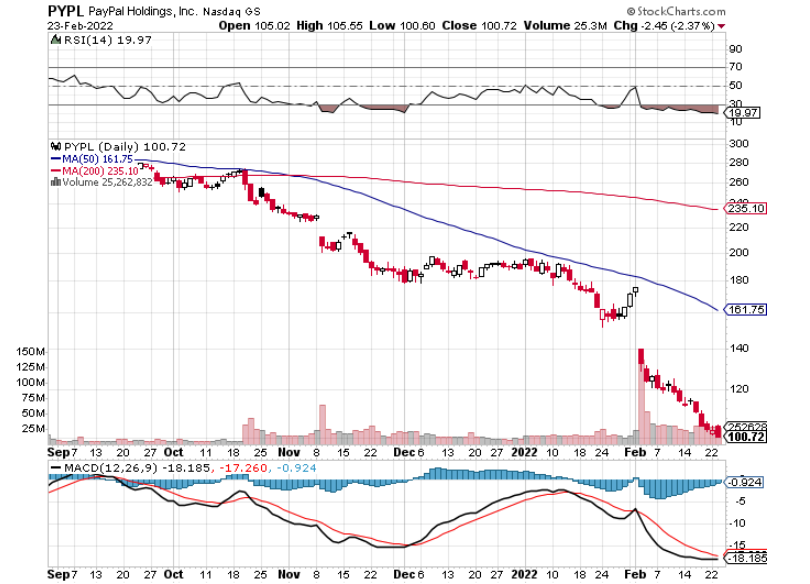Click the -0.924 tag on MACD axis

click(744, 482)
